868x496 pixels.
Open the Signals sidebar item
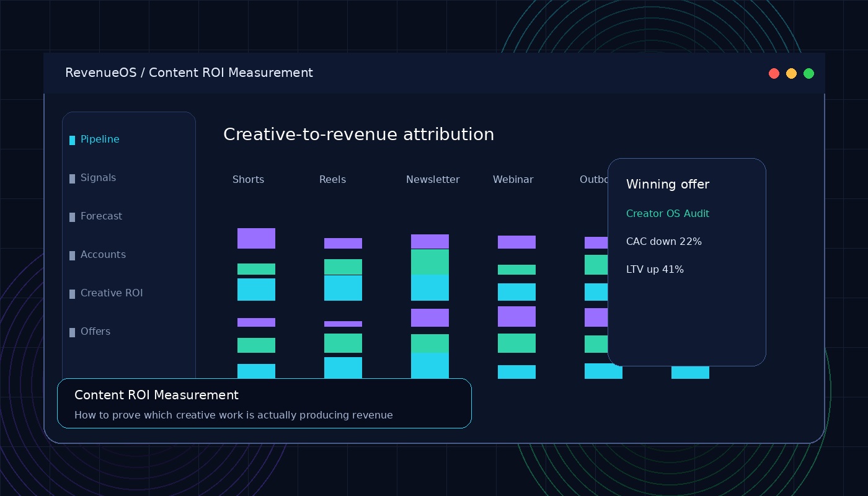[92, 178]
